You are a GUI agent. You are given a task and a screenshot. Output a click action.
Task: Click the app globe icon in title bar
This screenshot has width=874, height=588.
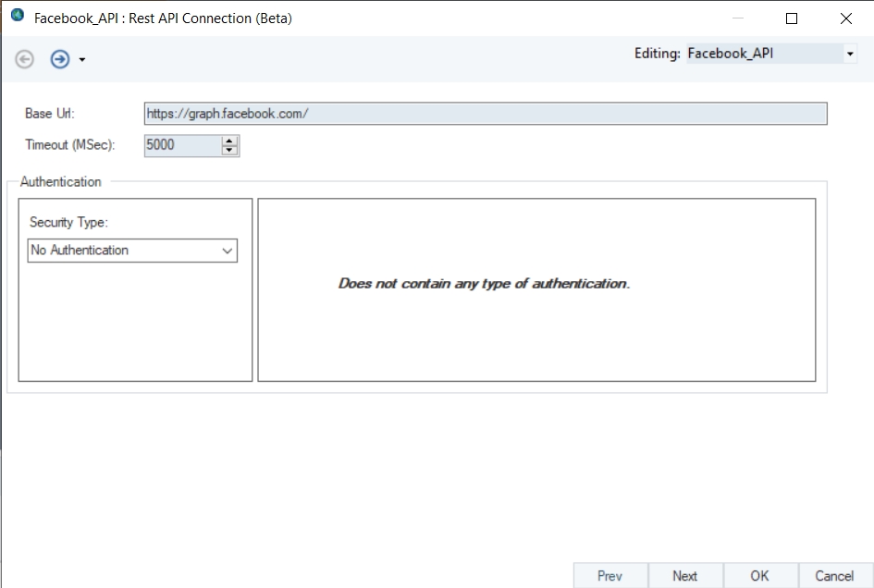point(18,16)
